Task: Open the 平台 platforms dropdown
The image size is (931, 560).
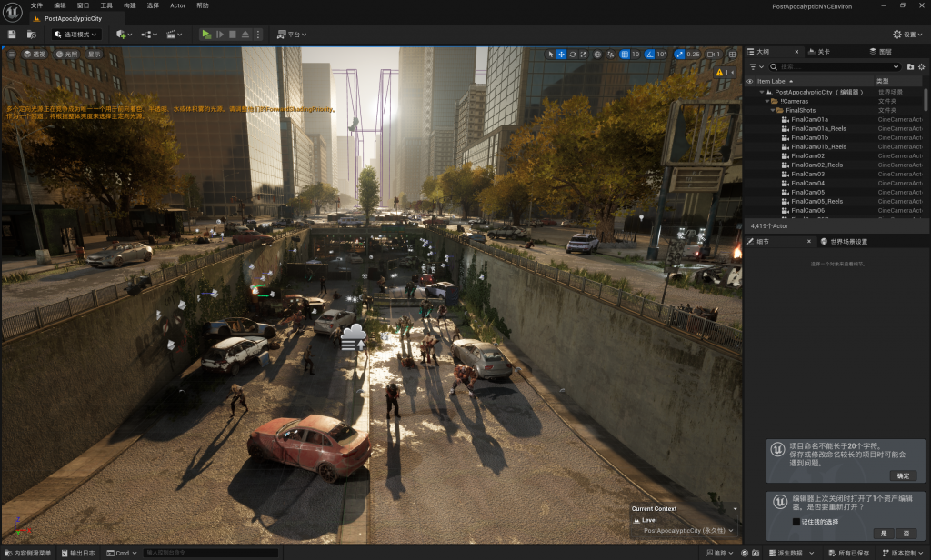Action: pos(292,35)
